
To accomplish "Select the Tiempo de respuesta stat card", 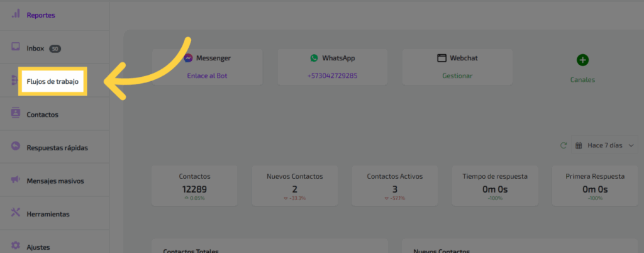I will pos(494,186).
